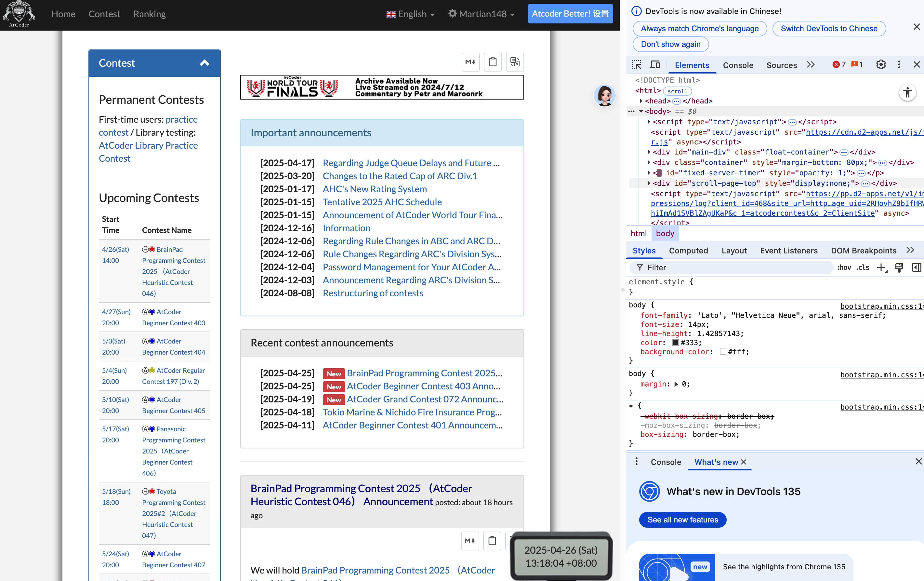Click the #333 color swatch

[675, 343]
